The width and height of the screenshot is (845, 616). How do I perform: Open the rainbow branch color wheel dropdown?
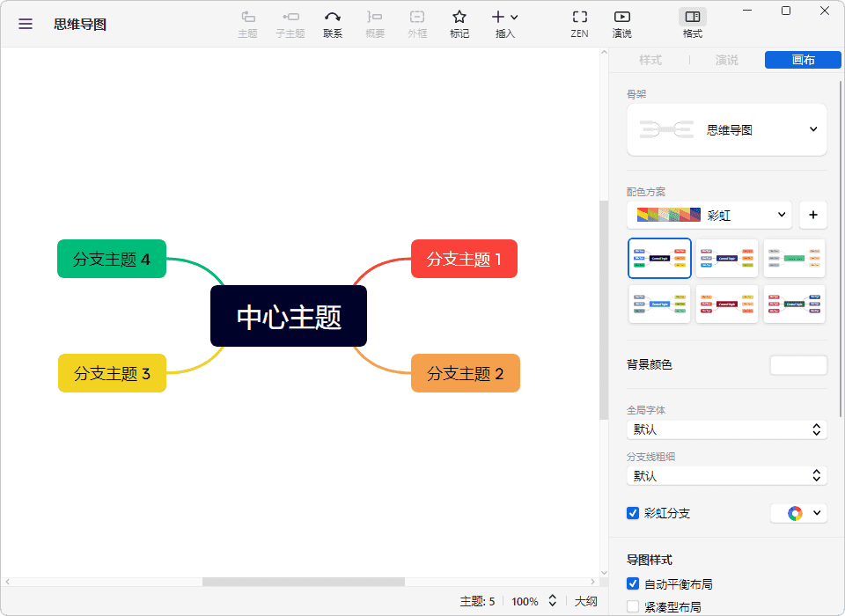798,513
